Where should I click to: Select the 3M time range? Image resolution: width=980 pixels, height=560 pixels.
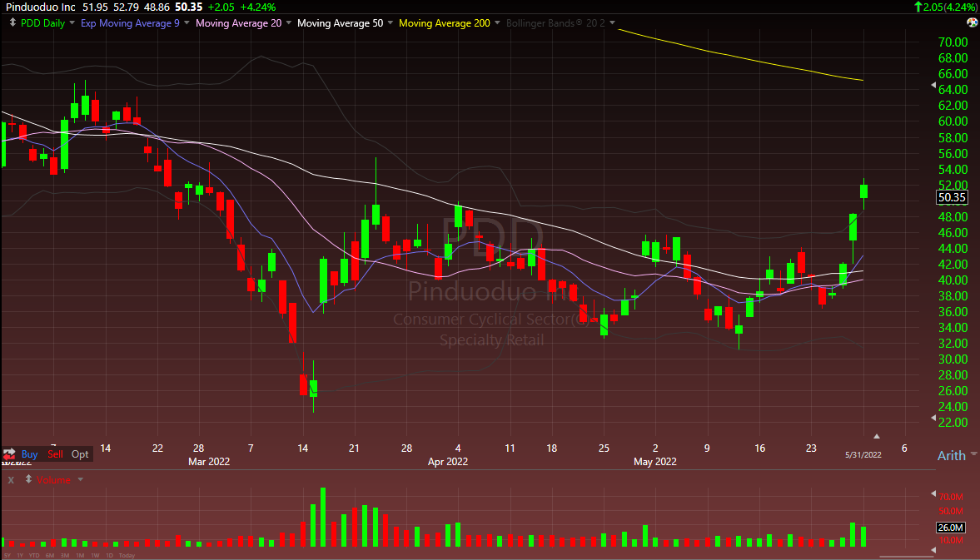pos(65,555)
